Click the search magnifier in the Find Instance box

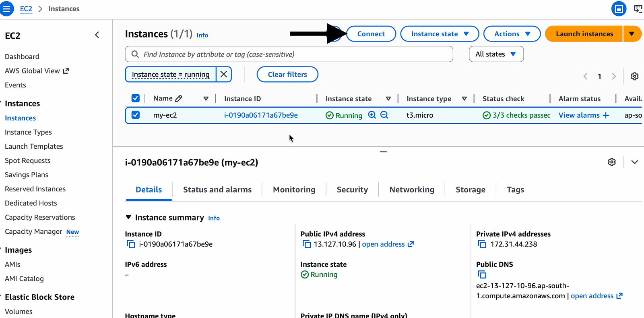[135, 54]
